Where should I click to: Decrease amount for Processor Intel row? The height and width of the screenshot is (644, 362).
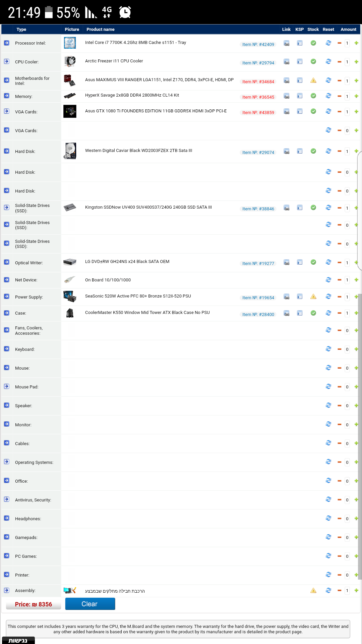pyautogui.click(x=339, y=43)
